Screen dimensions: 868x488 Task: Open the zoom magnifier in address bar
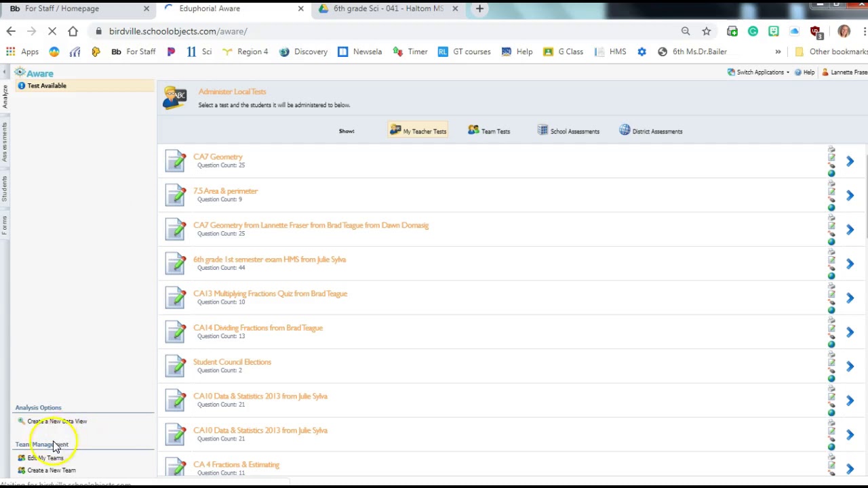[x=686, y=31]
